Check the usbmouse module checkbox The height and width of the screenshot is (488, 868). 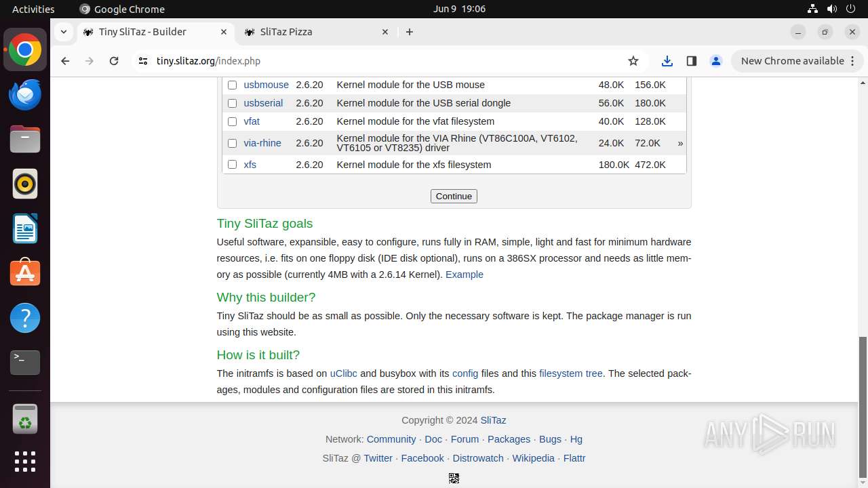coord(232,85)
